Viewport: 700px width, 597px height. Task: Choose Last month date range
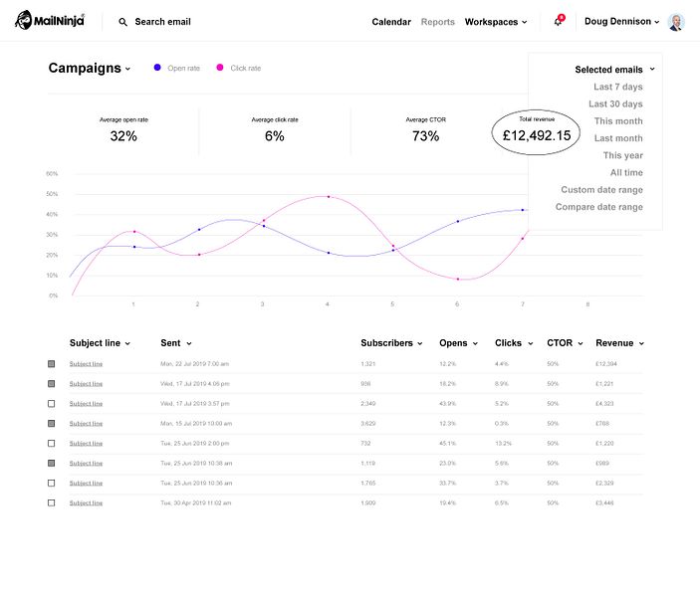[618, 138]
